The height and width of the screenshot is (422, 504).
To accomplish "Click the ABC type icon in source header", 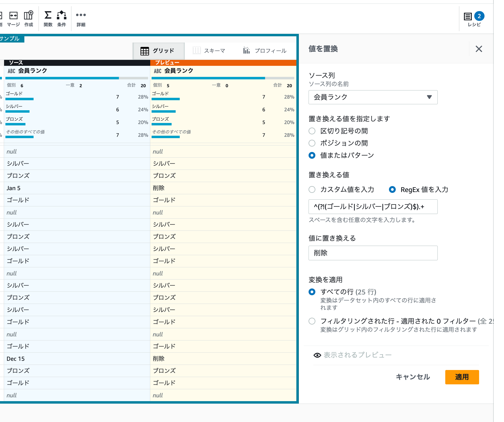I will pos(11,71).
